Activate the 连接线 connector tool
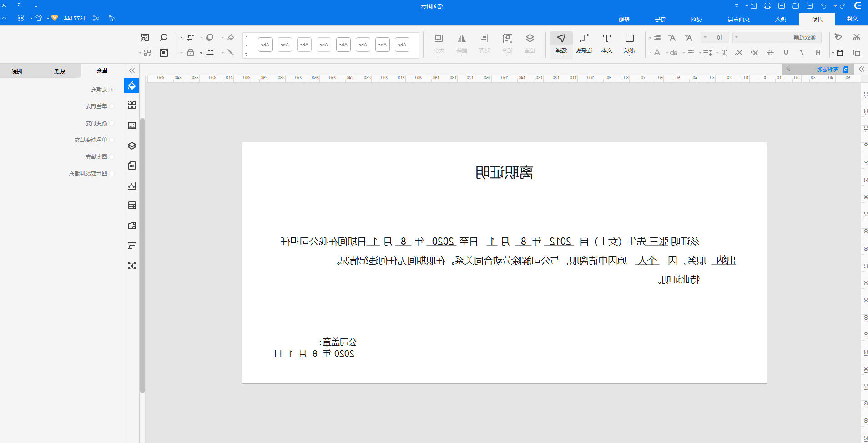 [584, 44]
